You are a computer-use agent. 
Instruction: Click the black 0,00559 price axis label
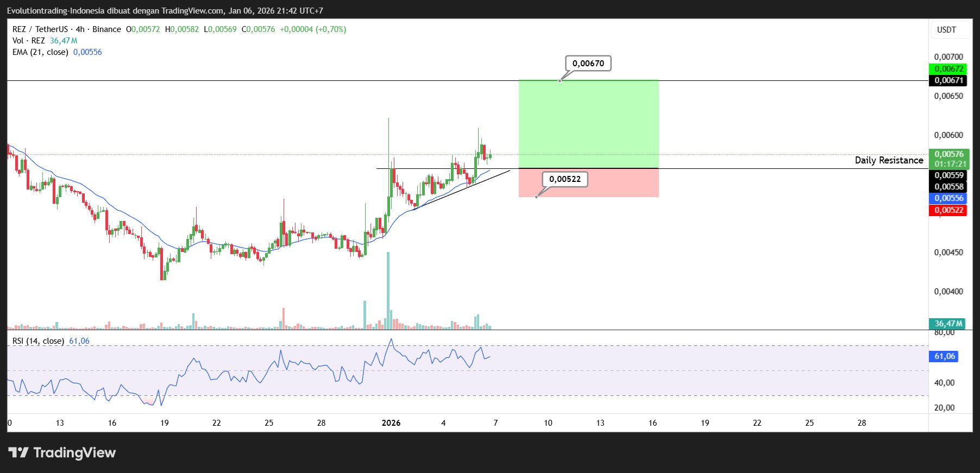click(x=948, y=175)
